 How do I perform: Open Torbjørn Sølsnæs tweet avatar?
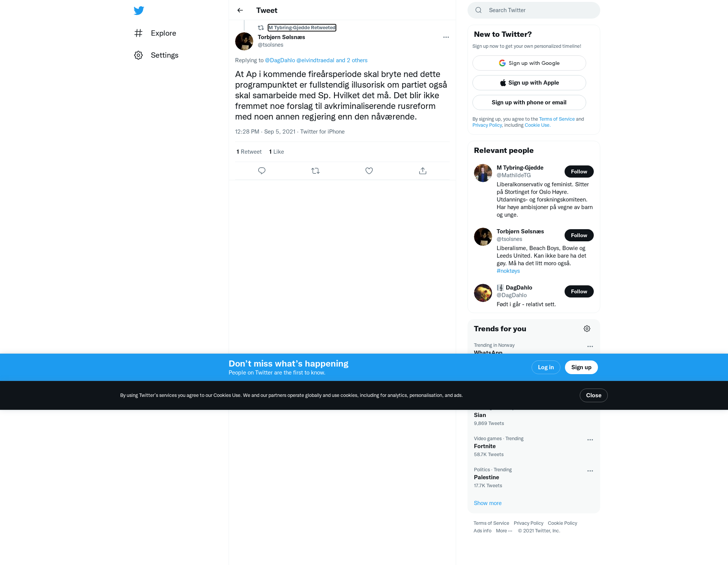[x=244, y=41]
